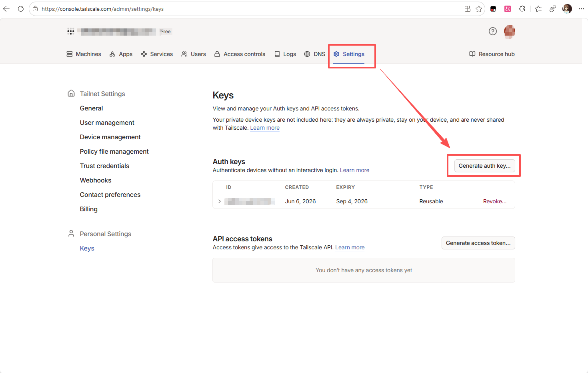The image size is (588, 373).
Task: Open the user avatar account menu
Action: 510,32
